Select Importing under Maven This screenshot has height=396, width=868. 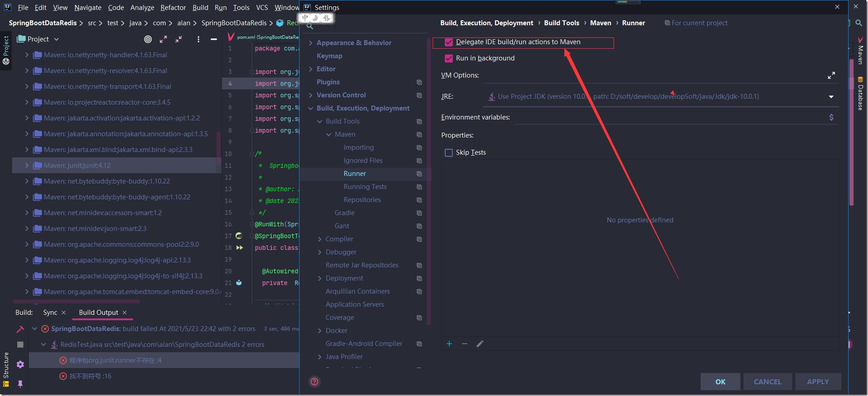tap(359, 147)
